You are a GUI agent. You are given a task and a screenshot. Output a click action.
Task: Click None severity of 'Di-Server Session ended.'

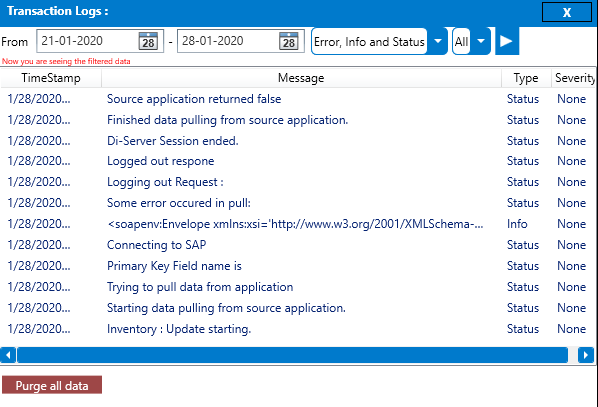[571, 141]
